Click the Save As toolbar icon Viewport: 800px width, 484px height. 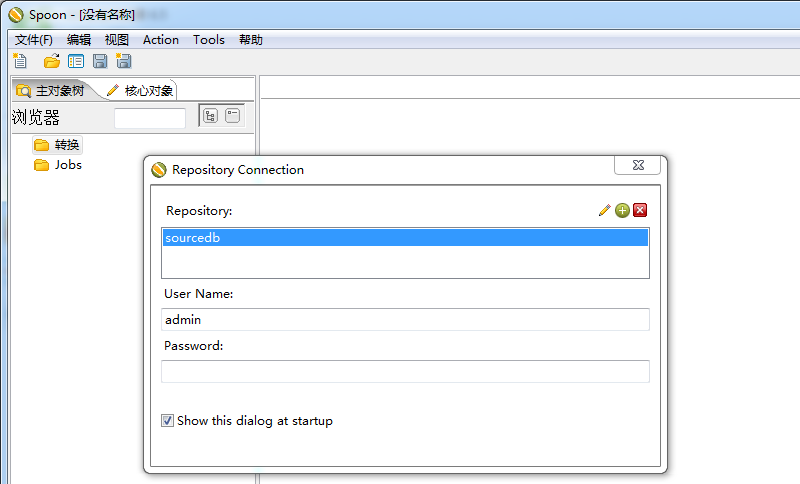click(124, 61)
